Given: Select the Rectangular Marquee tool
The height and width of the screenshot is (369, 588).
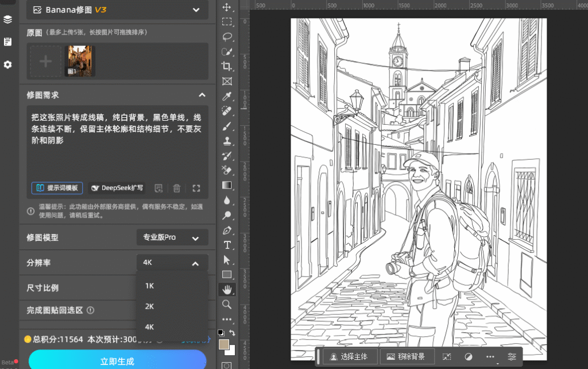Looking at the screenshot, I should tap(226, 22).
